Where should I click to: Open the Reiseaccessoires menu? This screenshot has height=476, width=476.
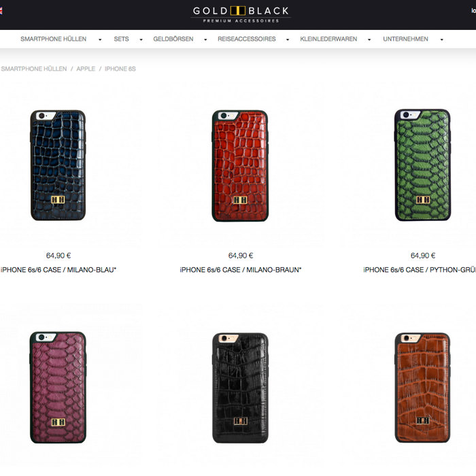(246, 39)
